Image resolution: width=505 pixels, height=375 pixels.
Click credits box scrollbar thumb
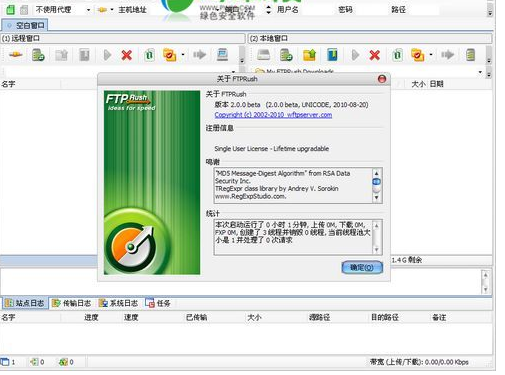[376, 182]
